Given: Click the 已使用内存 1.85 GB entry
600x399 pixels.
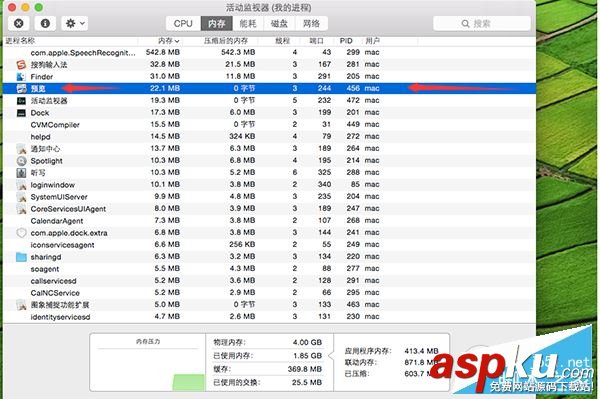Looking at the screenshot, I should click(x=268, y=356).
